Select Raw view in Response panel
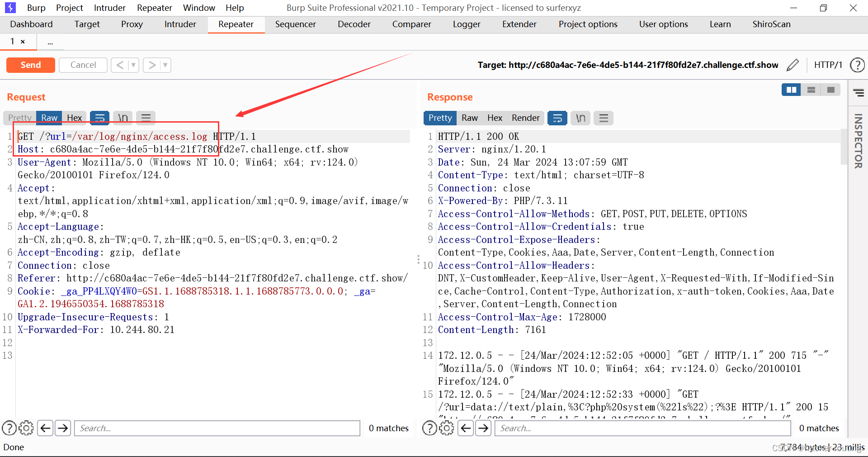This screenshot has height=457, width=868. 470,118
